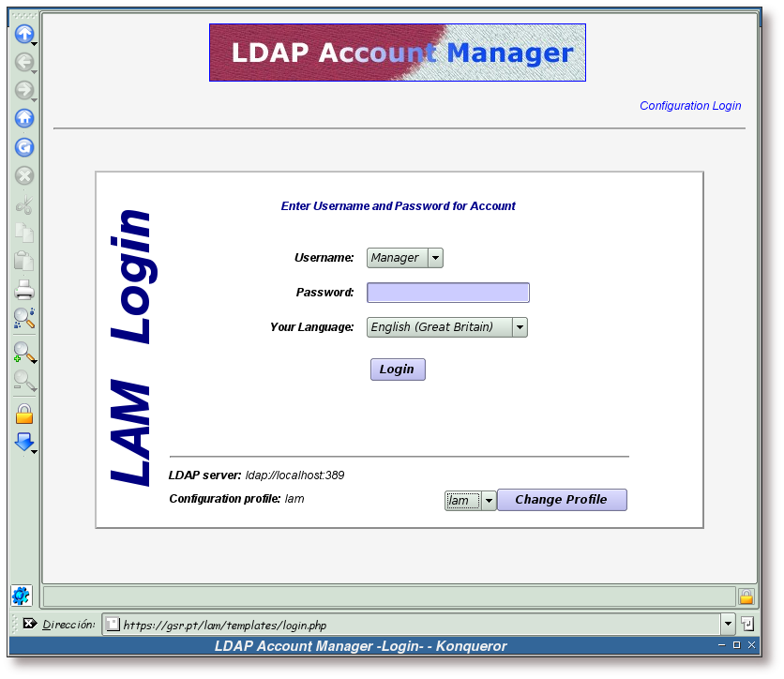Open the Username dropdown showing Manager
This screenshot has width=784, height=679.
point(404,258)
